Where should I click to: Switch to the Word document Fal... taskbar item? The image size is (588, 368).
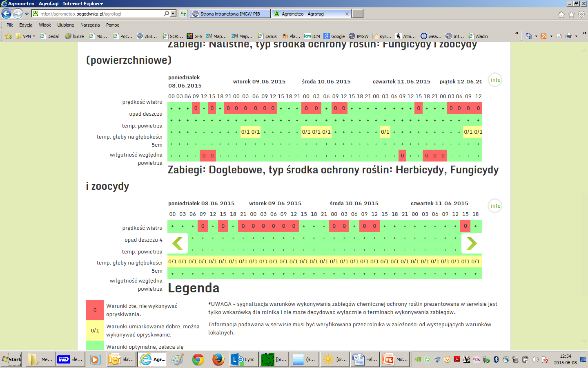pyautogui.click(x=365, y=359)
